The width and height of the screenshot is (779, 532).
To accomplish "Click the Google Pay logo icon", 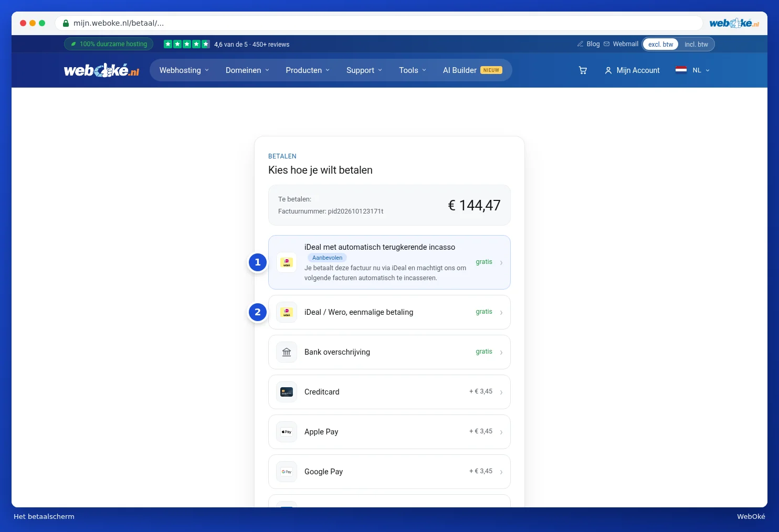I will 287,472.
